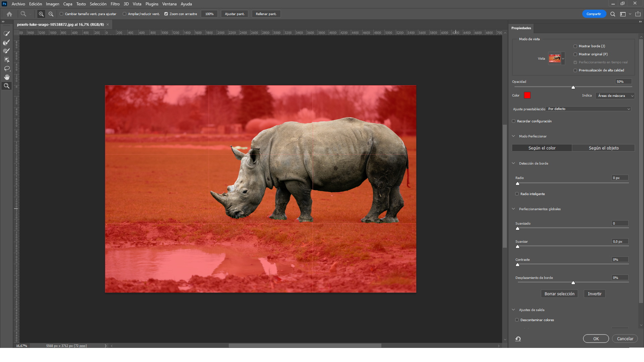
Task: Click the red overlay color swatch
Action: [x=527, y=96]
